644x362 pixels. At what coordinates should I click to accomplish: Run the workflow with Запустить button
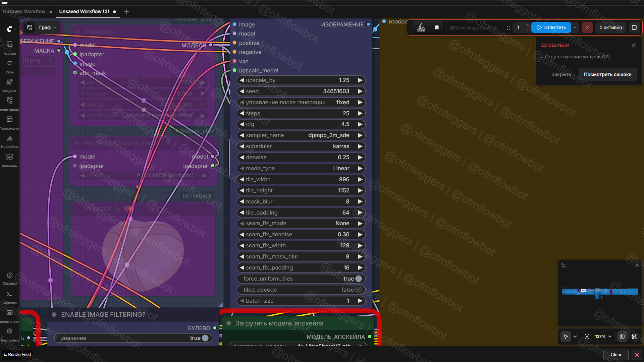551,27
